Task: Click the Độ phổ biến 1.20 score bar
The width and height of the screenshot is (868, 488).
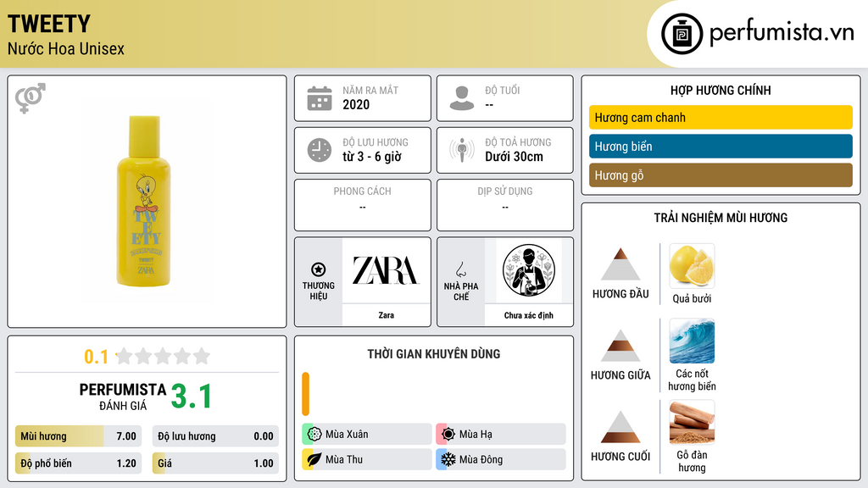Action: coord(78,463)
